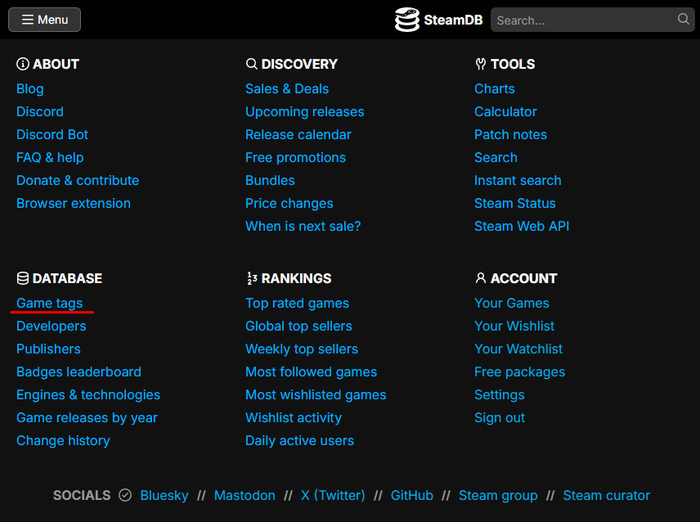Focus the Search input field

pos(583,20)
